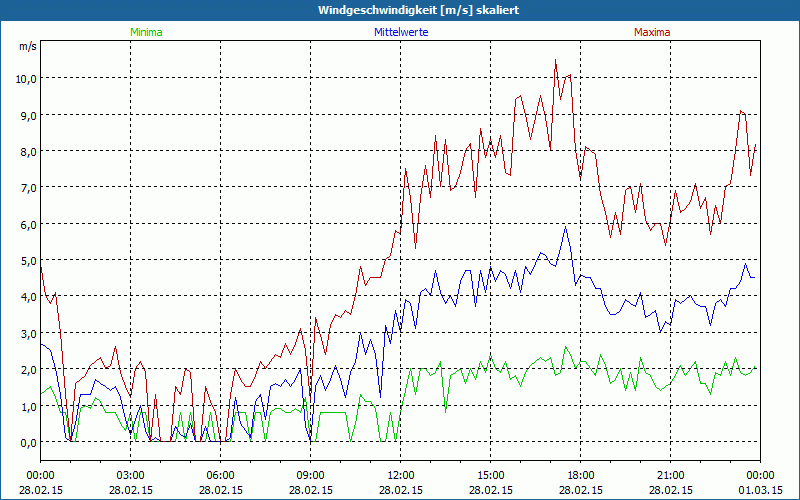Viewport: 800px width, 500px height.
Task: Click the 18:00 time axis label
Action: pyautogui.click(x=581, y=476)
